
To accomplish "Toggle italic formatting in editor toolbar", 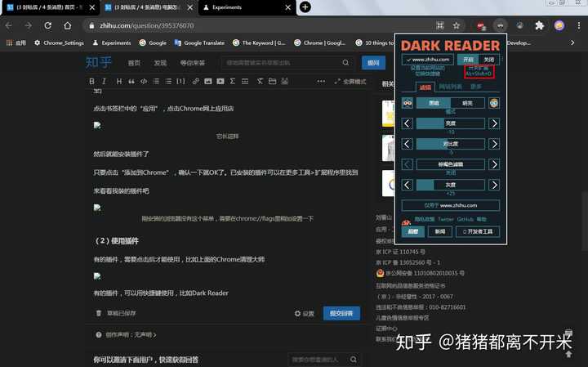I will (105, 81).
